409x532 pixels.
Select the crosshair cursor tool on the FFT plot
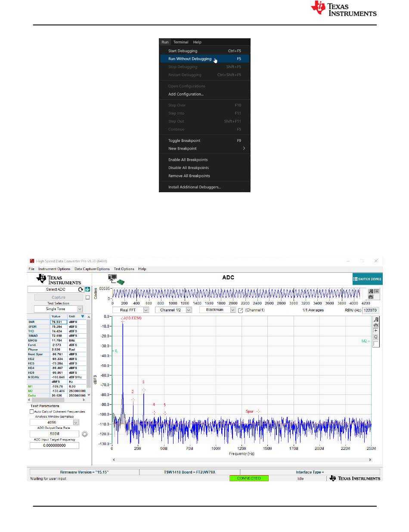pos(376,331)
